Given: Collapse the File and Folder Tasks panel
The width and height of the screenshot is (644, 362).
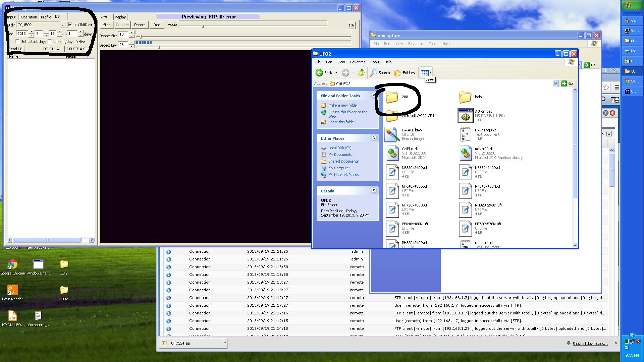Looking at the screenshot, I should [374, 96].
